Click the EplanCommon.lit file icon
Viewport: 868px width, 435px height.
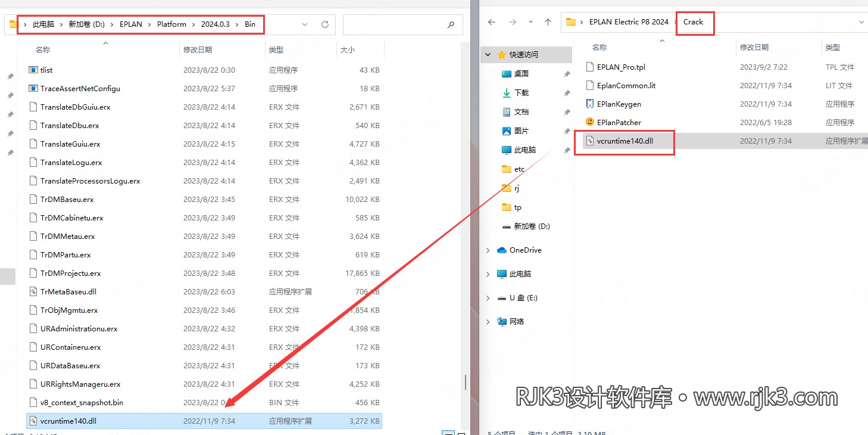(x=590, y=85)
